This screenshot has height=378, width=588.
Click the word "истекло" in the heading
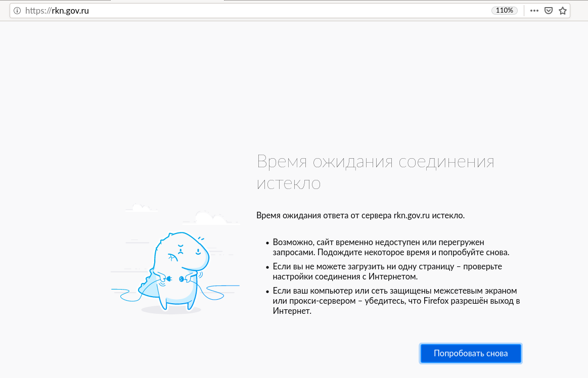click(289, 183)
